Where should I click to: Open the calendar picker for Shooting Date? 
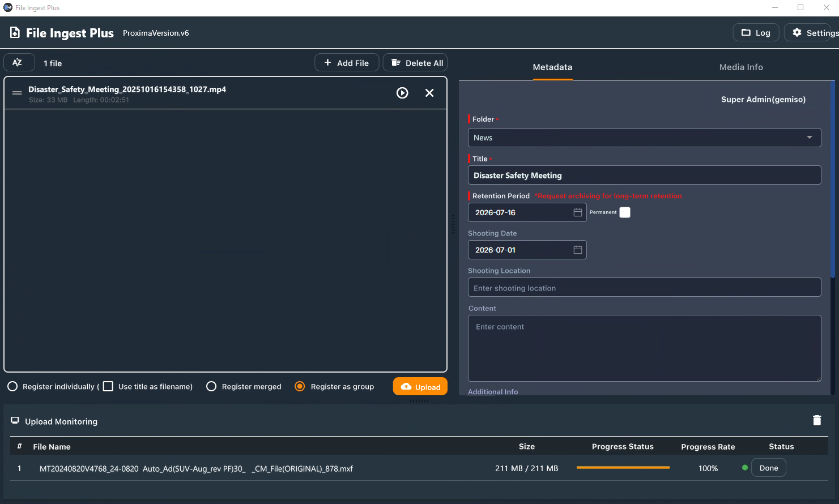[577, 250]
